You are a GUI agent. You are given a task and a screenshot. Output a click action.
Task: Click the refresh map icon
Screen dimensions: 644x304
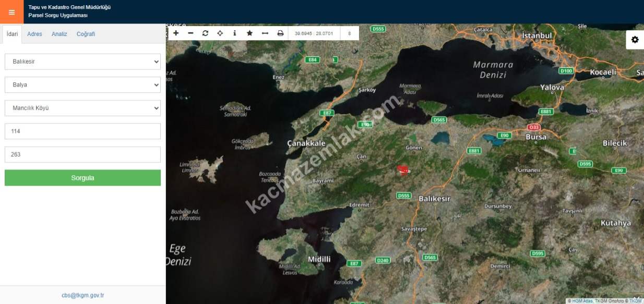[205, 33]
